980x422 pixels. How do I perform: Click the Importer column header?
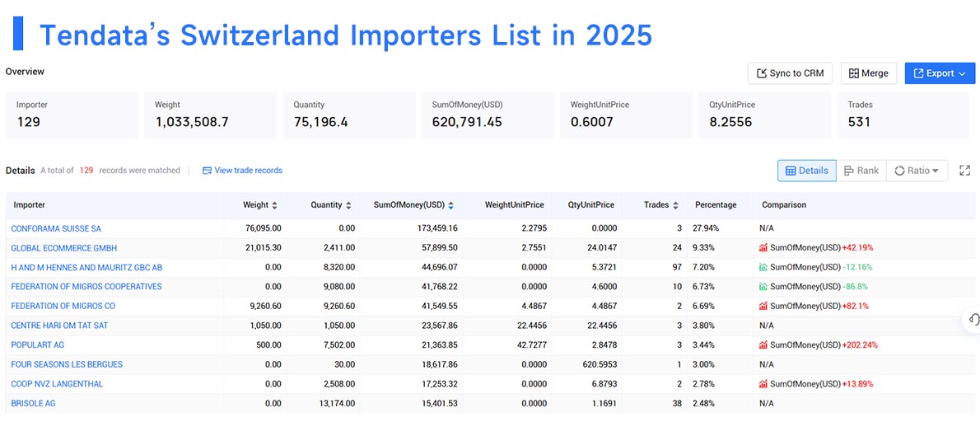(x=30, y=205)
